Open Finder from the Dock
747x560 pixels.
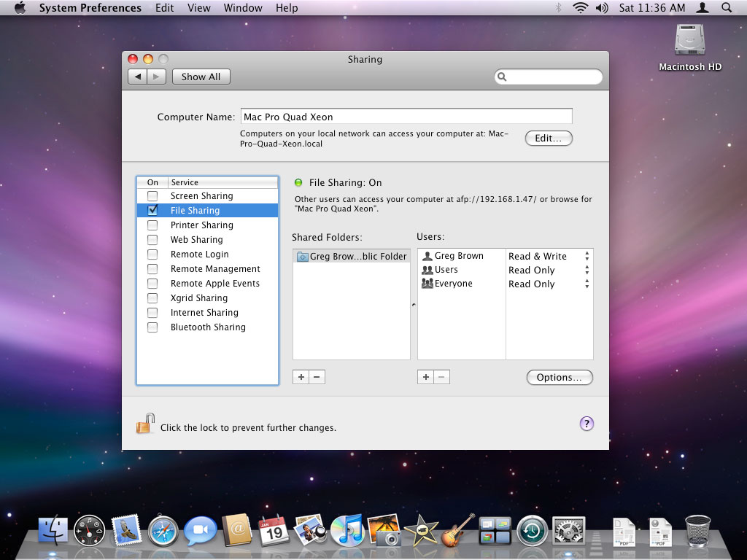pyautogui.click(x=53, y=530)
